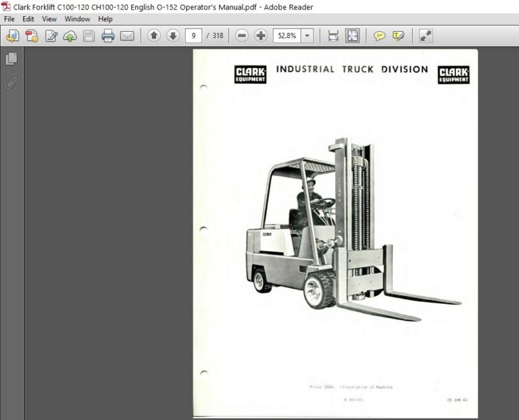Open the Help menu
Viewport: 519px width, 420px height.
[105, 19]
